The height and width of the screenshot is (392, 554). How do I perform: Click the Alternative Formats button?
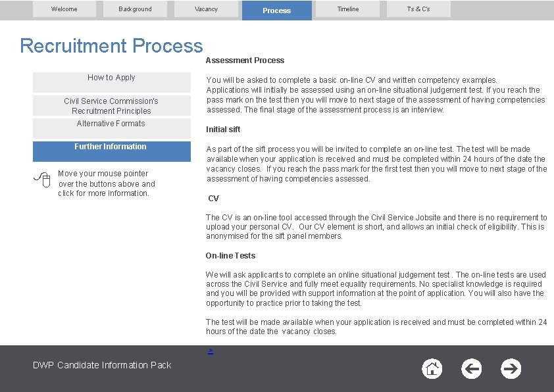[x=111, y=124]
